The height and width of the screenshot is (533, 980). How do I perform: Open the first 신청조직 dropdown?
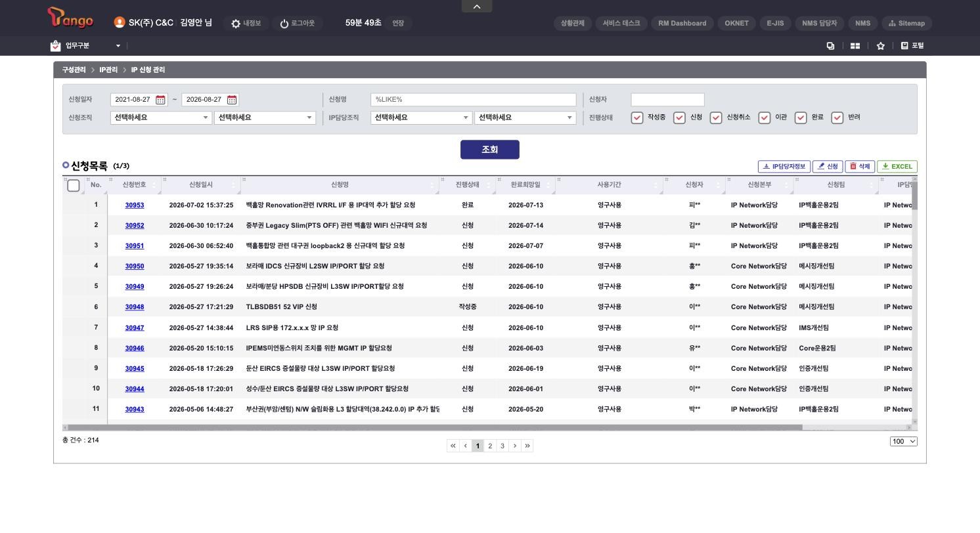click(161, 117)
